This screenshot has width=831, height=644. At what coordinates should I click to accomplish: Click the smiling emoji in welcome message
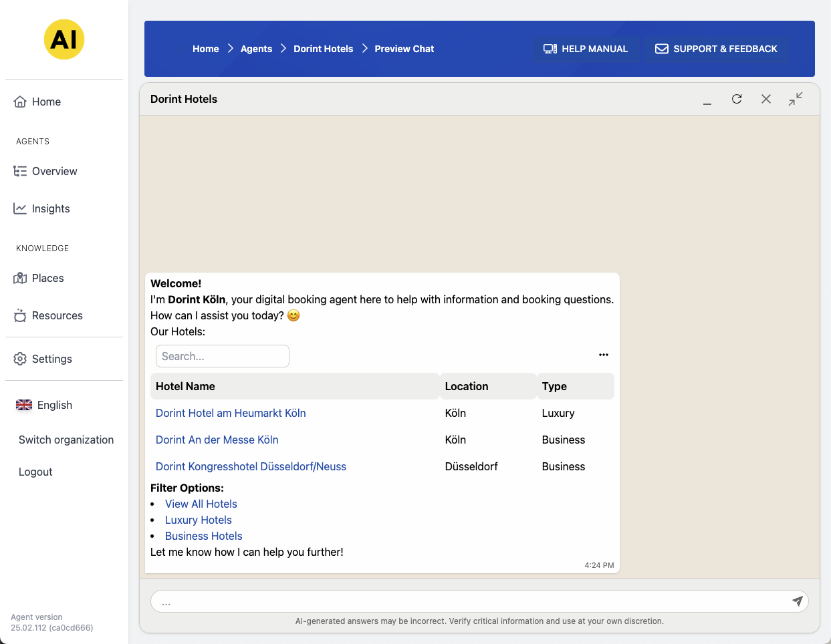293,315
